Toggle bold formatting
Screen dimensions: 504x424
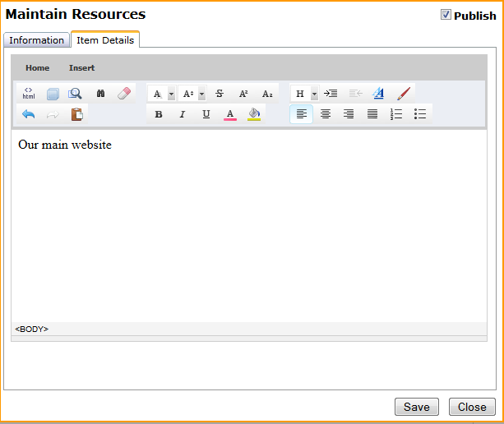coord(159,114)
